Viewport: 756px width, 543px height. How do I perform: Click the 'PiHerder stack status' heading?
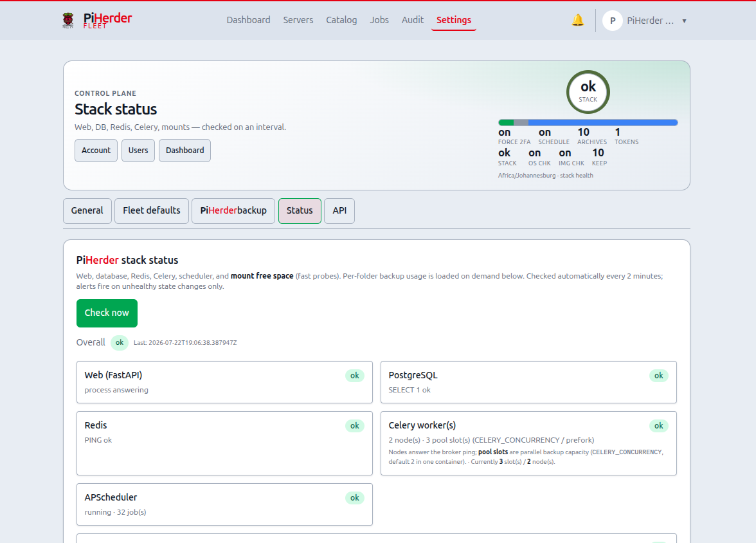pyautogui.click(x=127, y=260)
